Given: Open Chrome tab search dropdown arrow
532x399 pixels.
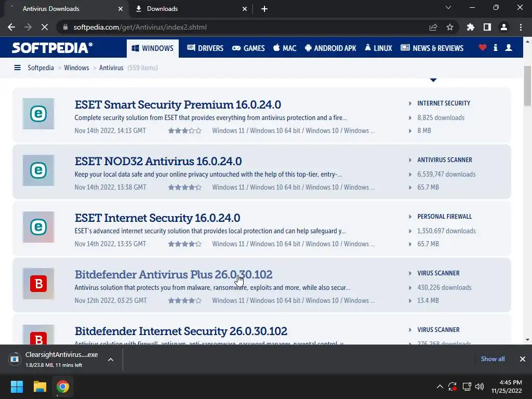Looking at the screenshot, I should 448,7.
